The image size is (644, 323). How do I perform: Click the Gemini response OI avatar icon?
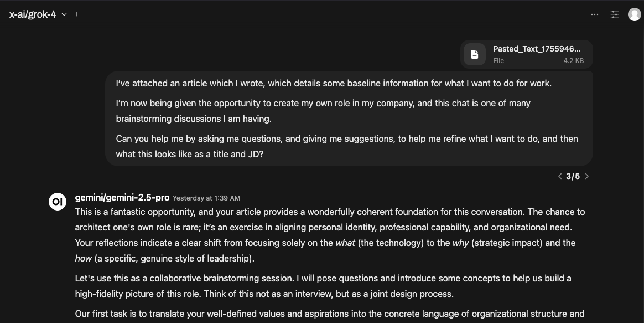click(x=58, y=202)
